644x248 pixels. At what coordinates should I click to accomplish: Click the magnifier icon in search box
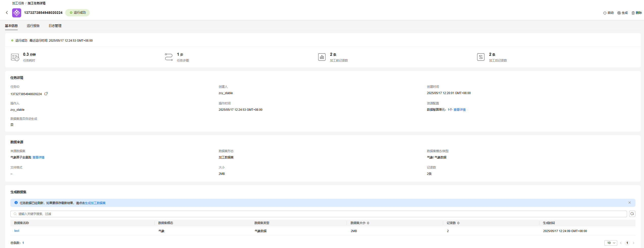(15, 214)
